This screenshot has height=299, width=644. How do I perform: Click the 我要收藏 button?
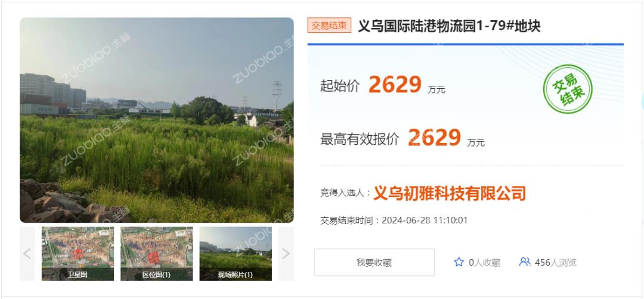click(x=374, y=262)
